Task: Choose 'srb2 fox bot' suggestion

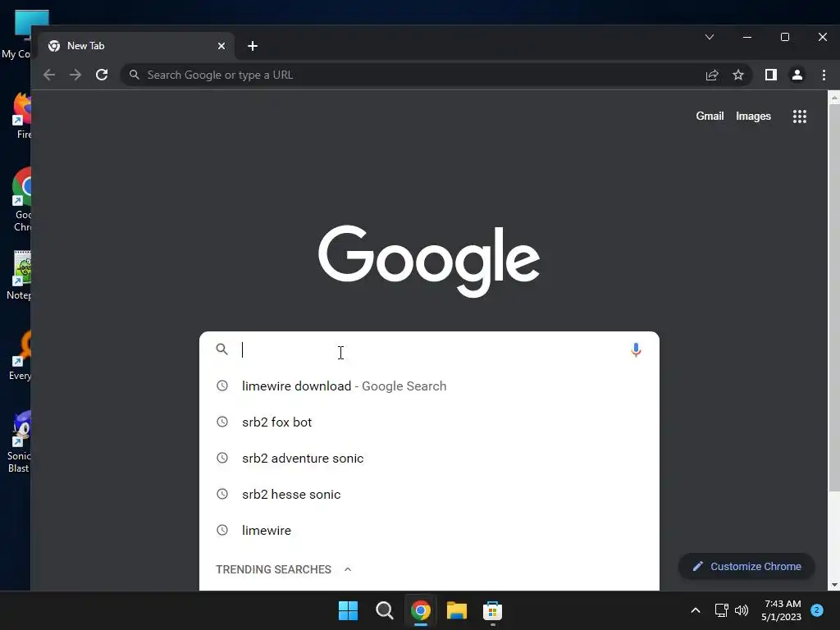Action: tap(429, 422)
